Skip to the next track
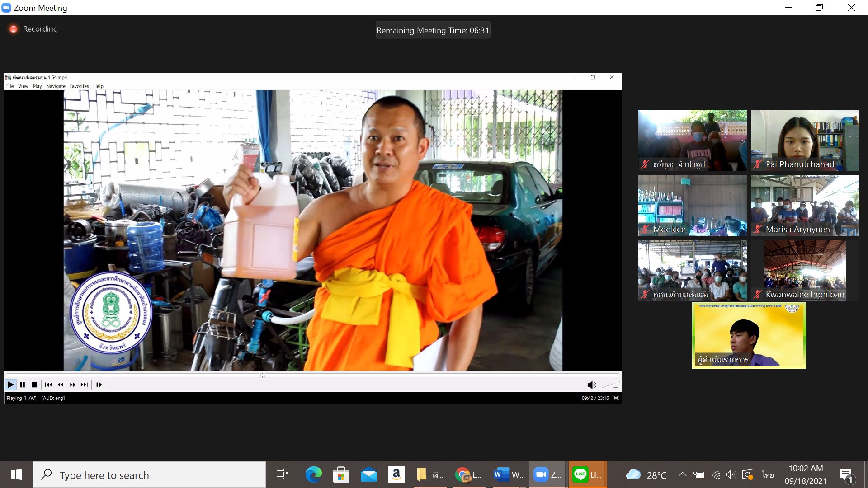868x488 pixels. click(84, 385)
